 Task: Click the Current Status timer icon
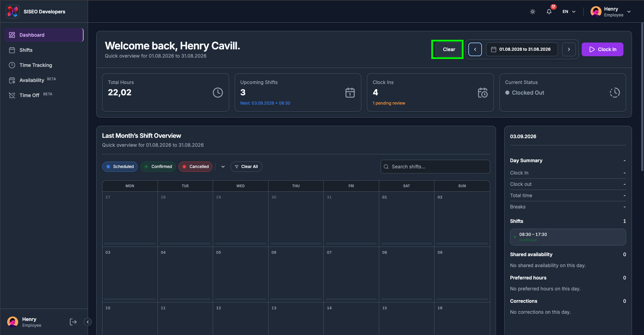pos(615,93)
